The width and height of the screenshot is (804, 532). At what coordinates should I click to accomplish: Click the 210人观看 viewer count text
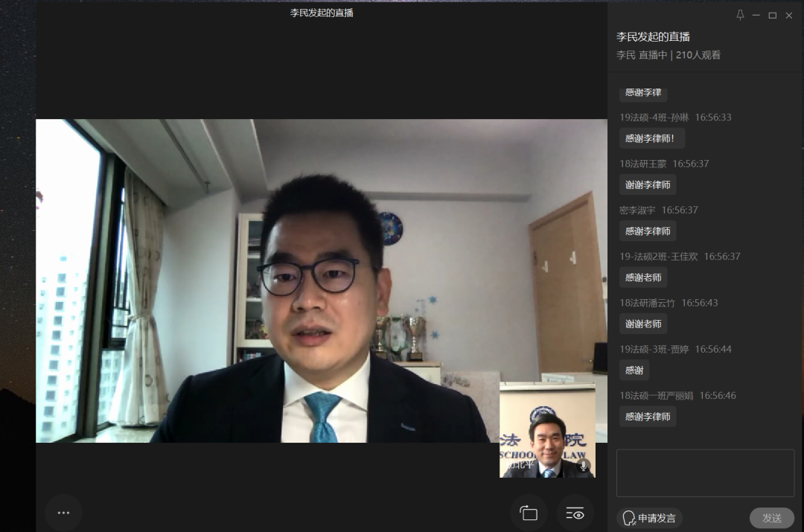(x=698, y=55)
